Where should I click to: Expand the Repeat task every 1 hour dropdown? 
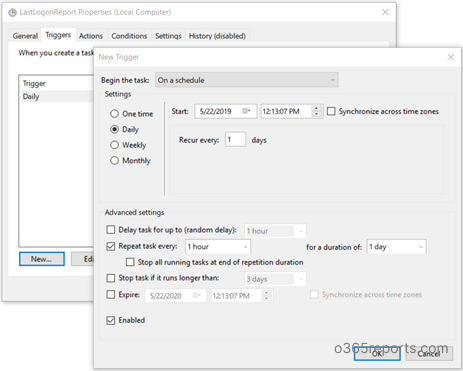click(218, 247)
